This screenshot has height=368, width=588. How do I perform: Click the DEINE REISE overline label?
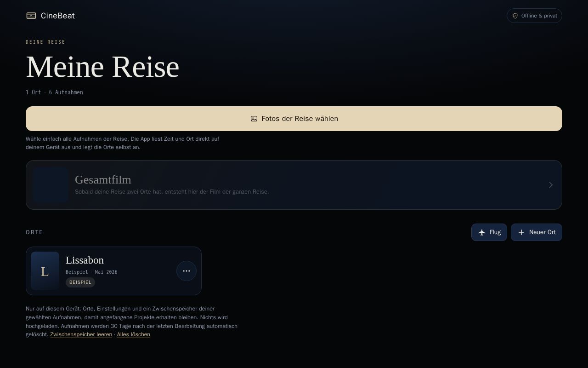pyautogui.click(x=45, y=42)
